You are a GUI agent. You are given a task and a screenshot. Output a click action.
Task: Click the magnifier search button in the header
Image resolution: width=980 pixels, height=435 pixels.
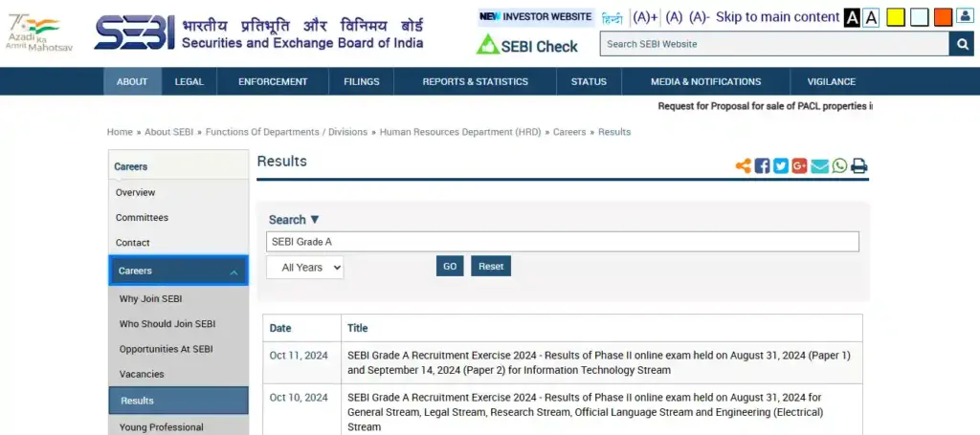coord(961,44)
